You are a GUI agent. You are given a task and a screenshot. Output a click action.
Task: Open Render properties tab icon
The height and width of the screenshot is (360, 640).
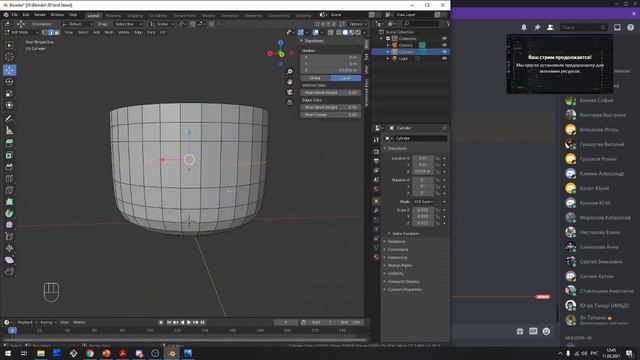coord(376,151)
